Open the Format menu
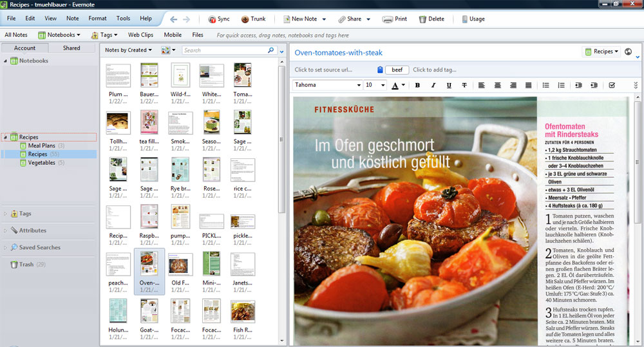 click(97, 19)
